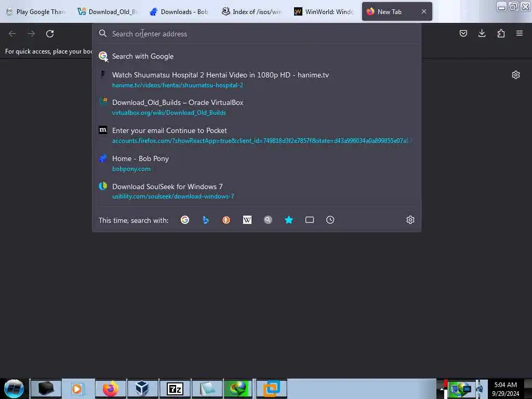The width and height of the screenshot is (532, 399).
Task: Open Download_Old_Builds Oracle VirtualBox suggestion
Action: pyautogui.click(x=257, y=107)
